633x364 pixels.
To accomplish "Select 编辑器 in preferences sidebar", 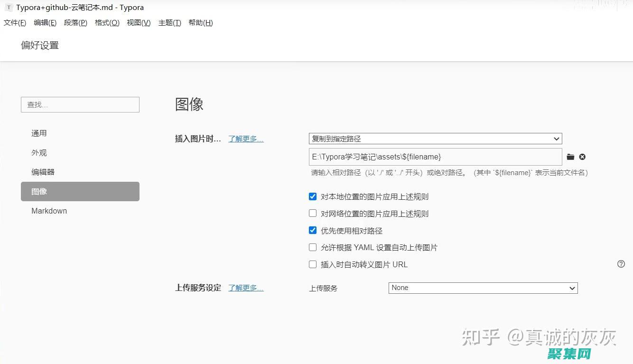I will (x=43, y=172).
